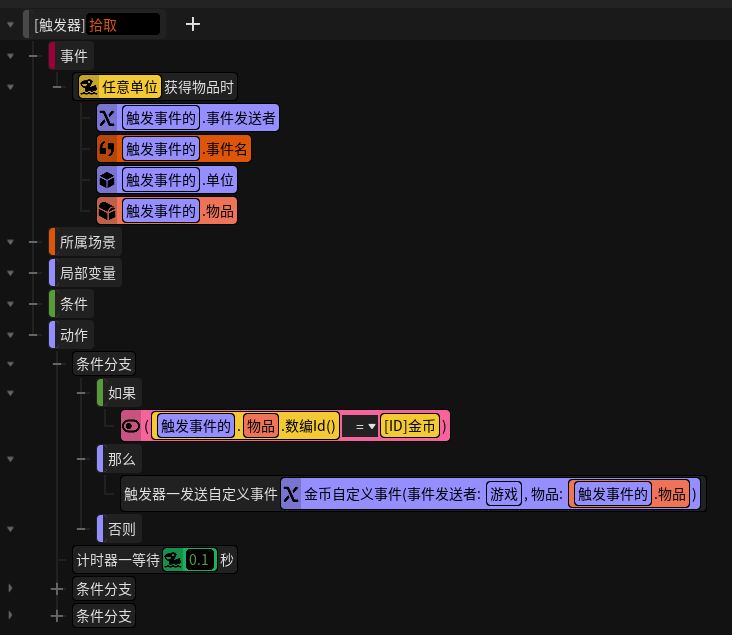Expand the last 条件分支 with its plus icon
732x635 pixels.
pos(57,616)
